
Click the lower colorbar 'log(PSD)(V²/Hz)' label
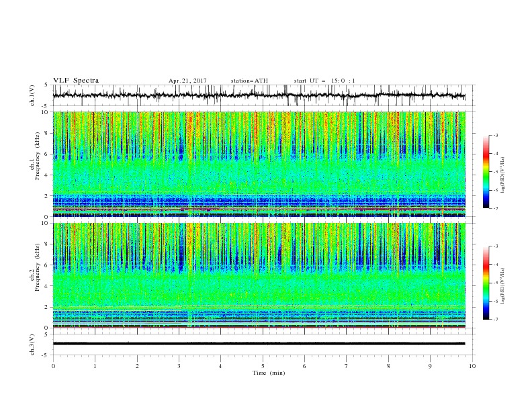(503, 286)
